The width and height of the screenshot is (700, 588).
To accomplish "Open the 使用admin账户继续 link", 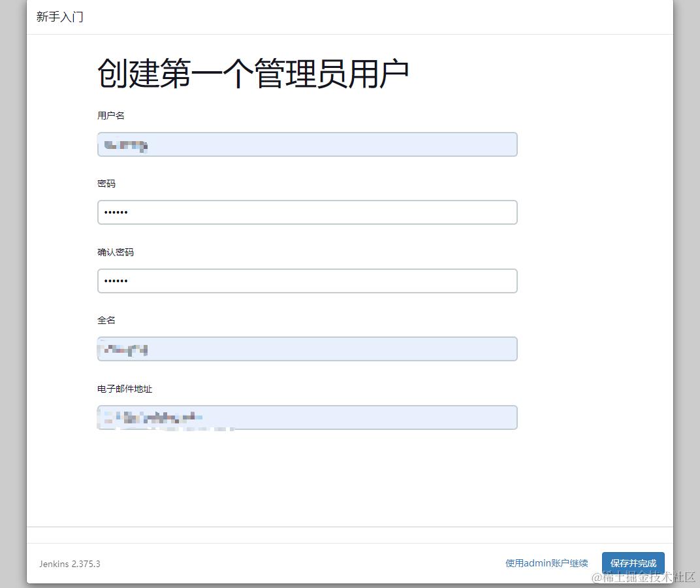I will coord(546,563).
